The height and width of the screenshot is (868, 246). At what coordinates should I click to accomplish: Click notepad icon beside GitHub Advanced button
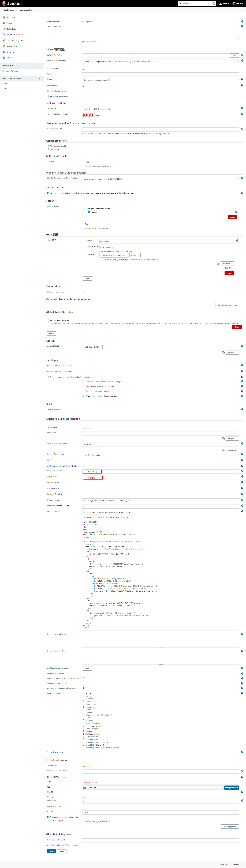pyautogui.click(x=223, y=353)
